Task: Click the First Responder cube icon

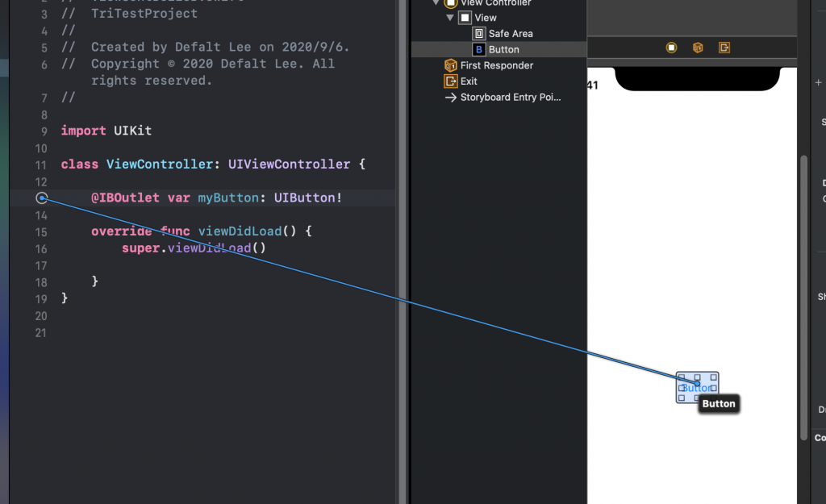Action: click(450, 65)
